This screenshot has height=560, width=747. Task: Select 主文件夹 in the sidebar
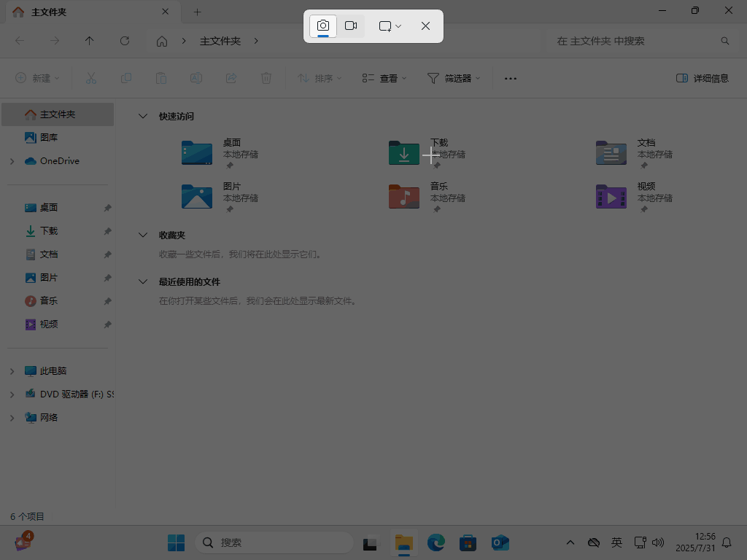(58, 114)
